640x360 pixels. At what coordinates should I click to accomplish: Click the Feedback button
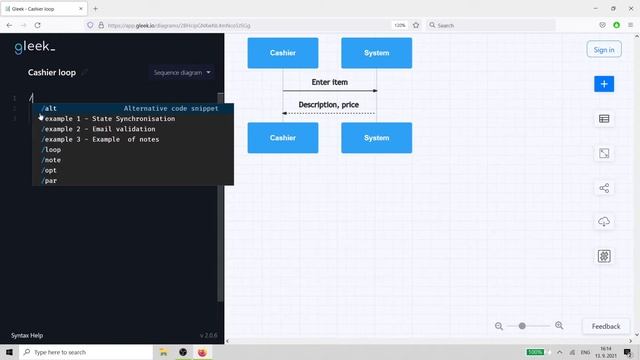point(606,326)
